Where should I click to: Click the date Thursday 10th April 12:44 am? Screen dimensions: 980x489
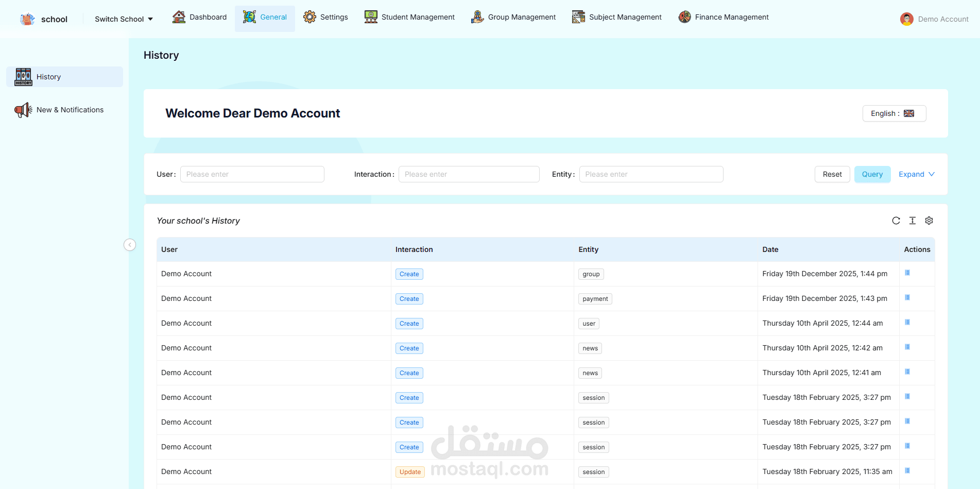click(822, 323)
